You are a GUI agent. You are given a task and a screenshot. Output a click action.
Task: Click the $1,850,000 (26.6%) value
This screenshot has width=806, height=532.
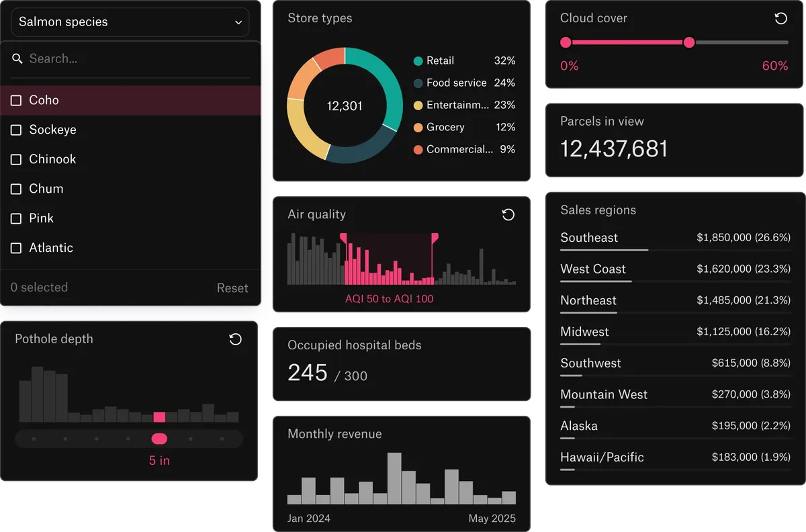tap(744, 238)
